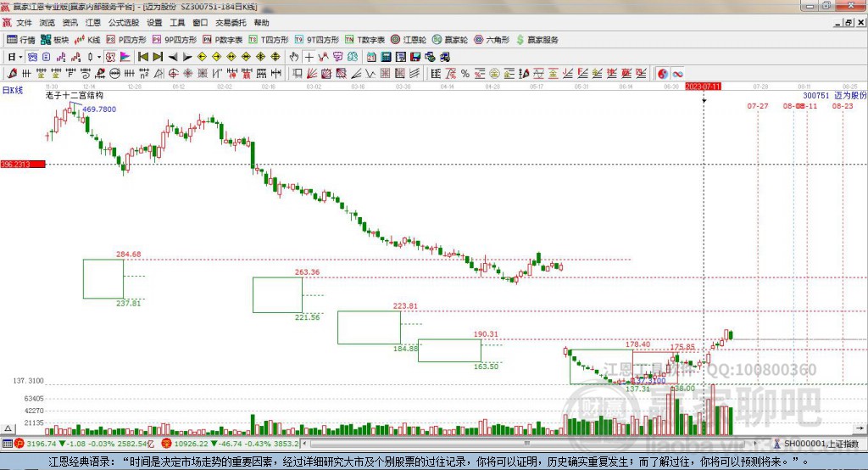Open the T四方形 tool
Image resolution: width=868 pixels, height=470 pixels.
[269, 40]
